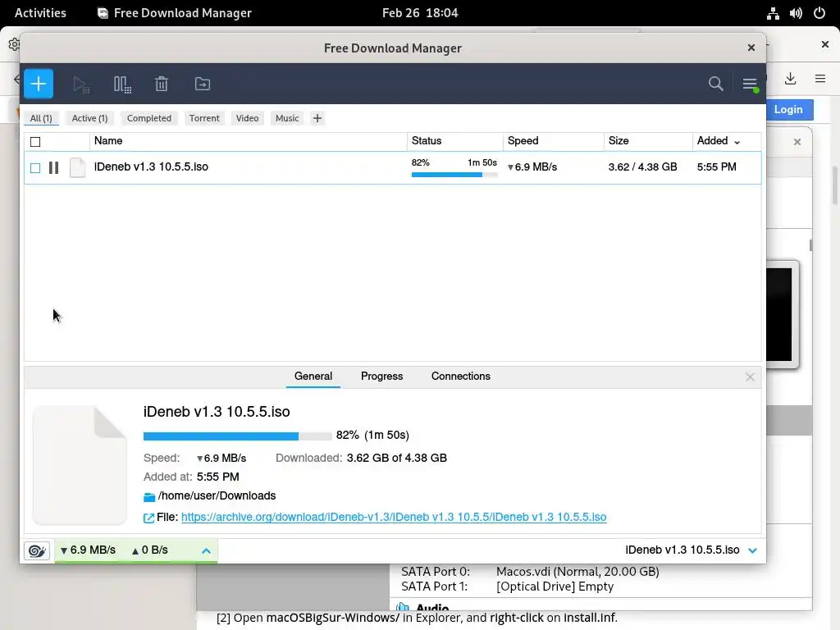The image size is (840, 630).
Task: Pause the iDeneb v1.3 10.5.5.iso download
Action: [x=53, y=167]
